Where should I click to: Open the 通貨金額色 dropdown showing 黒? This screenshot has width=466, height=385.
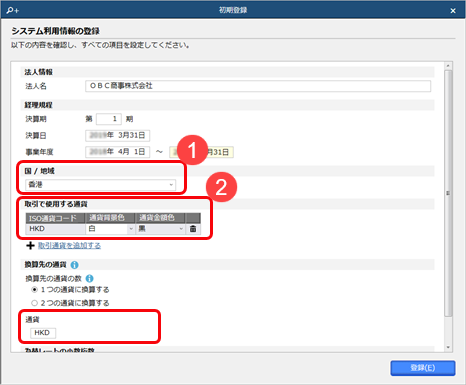point(160,229)
